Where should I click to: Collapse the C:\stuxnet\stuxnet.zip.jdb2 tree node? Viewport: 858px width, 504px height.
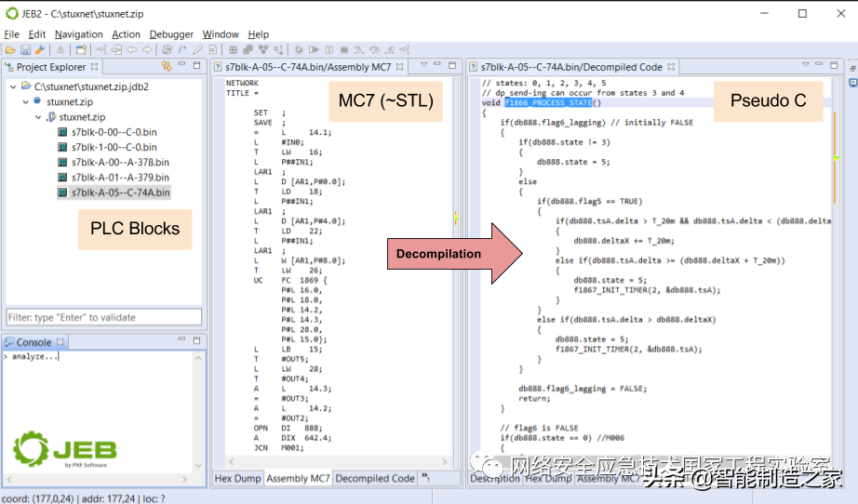13,86
